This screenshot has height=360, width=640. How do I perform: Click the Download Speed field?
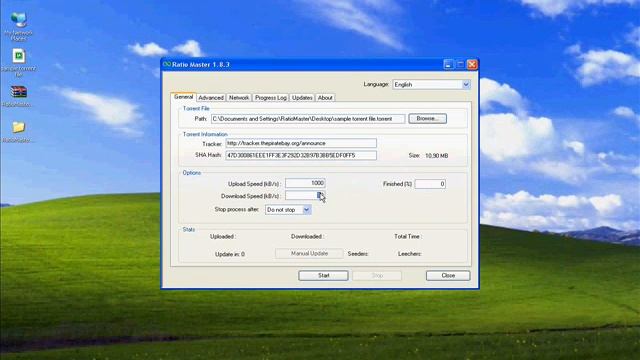click(305, 196)
